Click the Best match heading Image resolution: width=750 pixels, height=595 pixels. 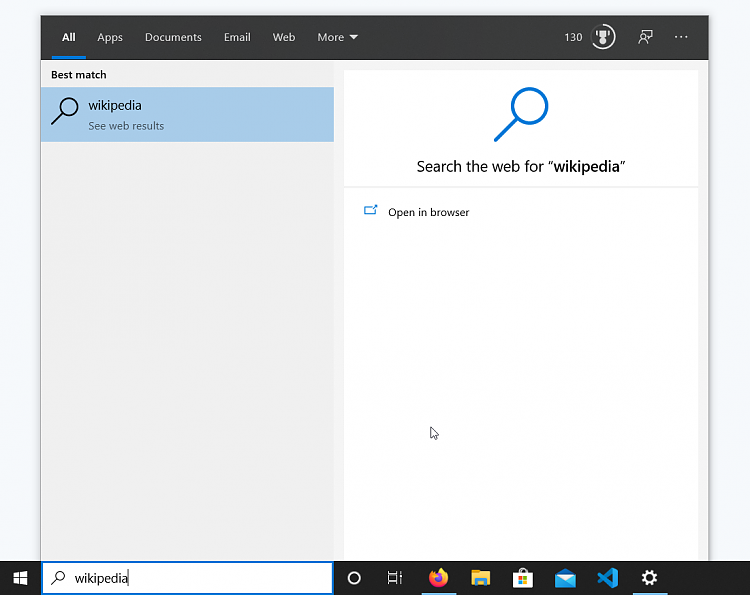(78, 75)
